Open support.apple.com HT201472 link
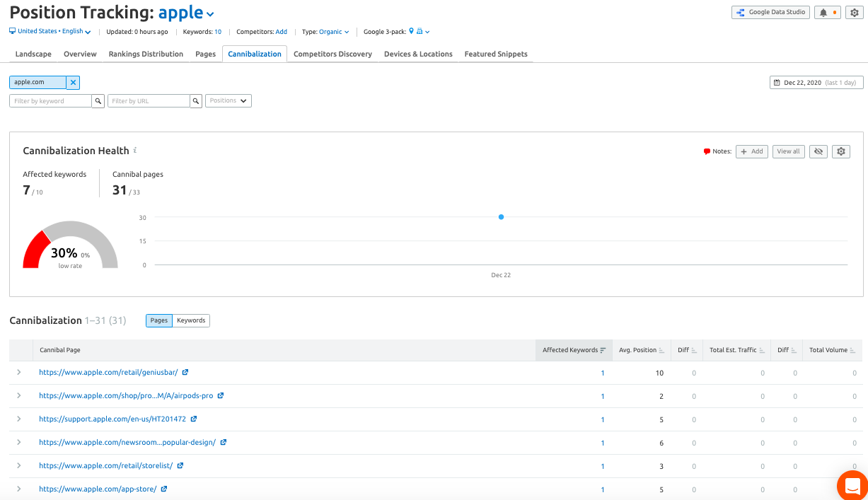 (x=112, y=419)
